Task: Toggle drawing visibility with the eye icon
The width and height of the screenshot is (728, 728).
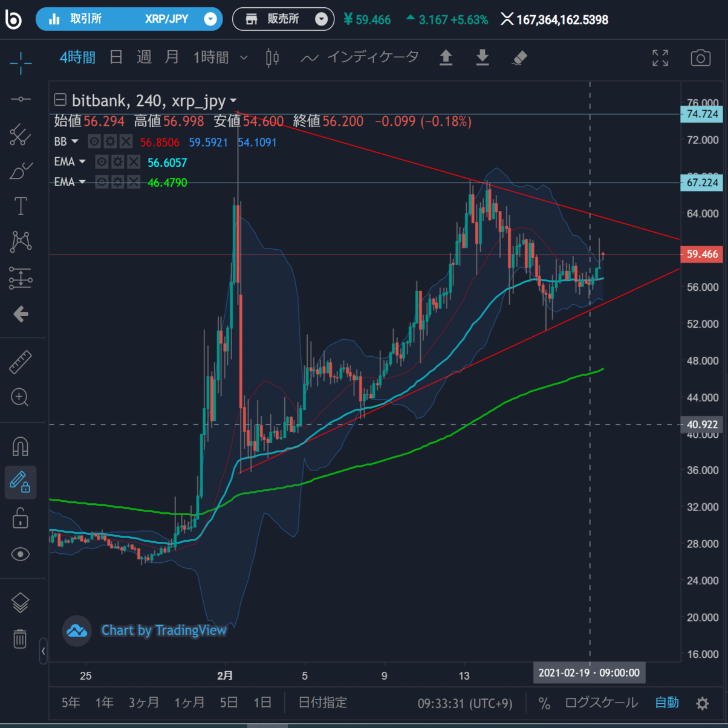Action: pyautogui.click(x=21, y=553)
